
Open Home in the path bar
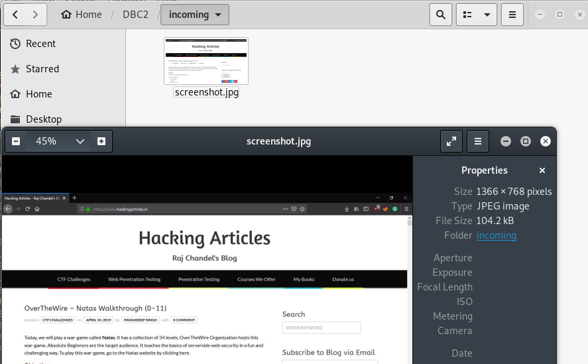click(82, 15)
